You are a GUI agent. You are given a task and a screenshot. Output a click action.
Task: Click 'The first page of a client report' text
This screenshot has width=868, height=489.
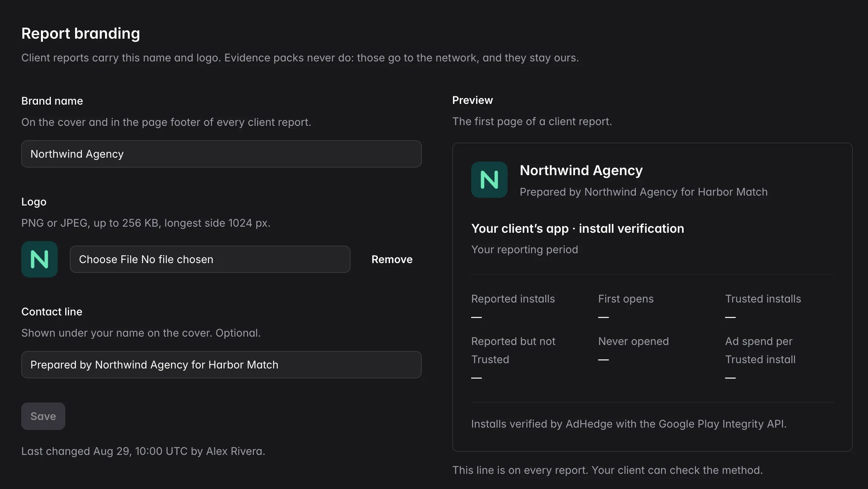(532, 121)
